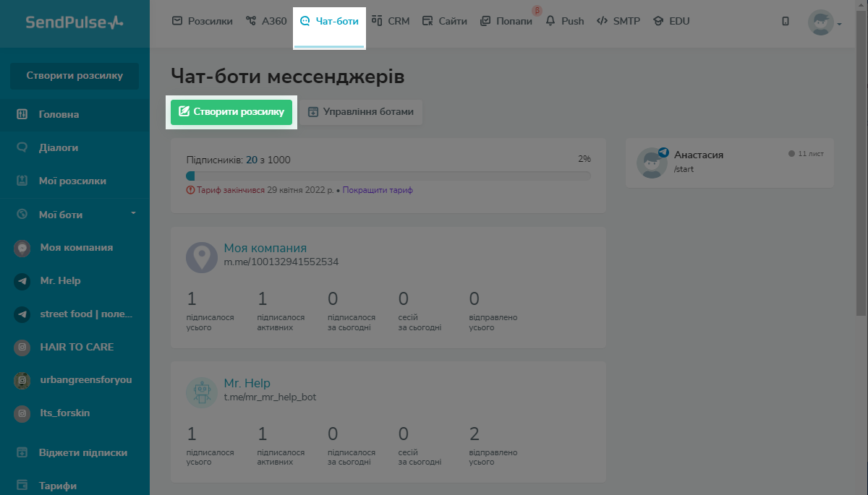Open Діалоги in sidebar
The image size is (868, 495).
point(59,147)
